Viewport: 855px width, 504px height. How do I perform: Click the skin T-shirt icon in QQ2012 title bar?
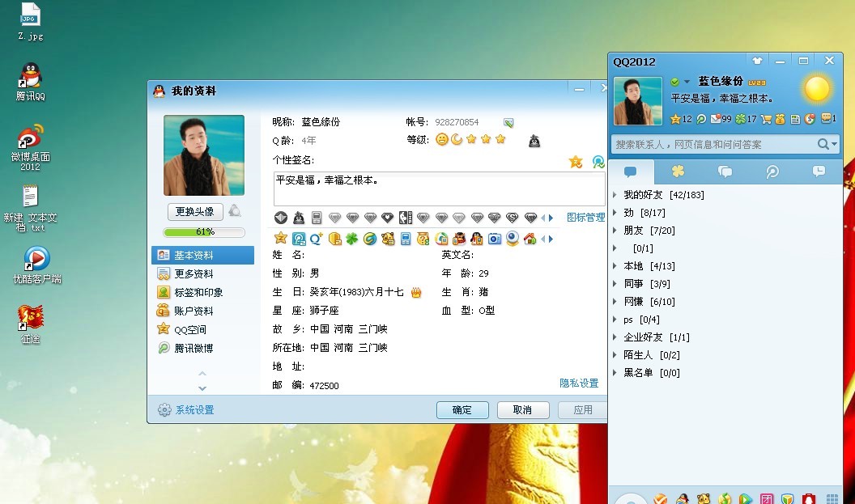pyautogui.click(x=757, y=61)
